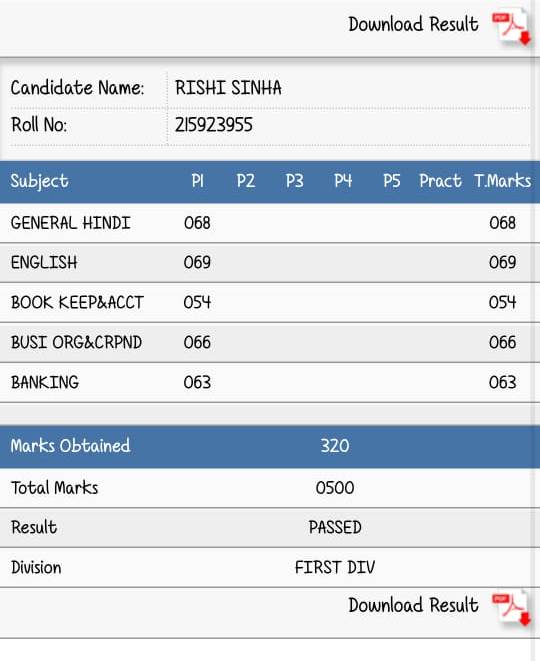This screenshot has height=661, width=540.
Task: Click the FIRST DIV division value
Action: (x=335, y=567)
